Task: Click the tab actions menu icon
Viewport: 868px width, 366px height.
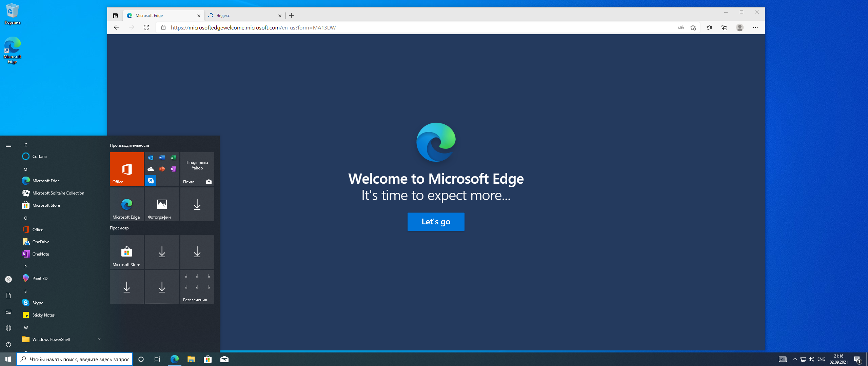Action: [115, 16]
